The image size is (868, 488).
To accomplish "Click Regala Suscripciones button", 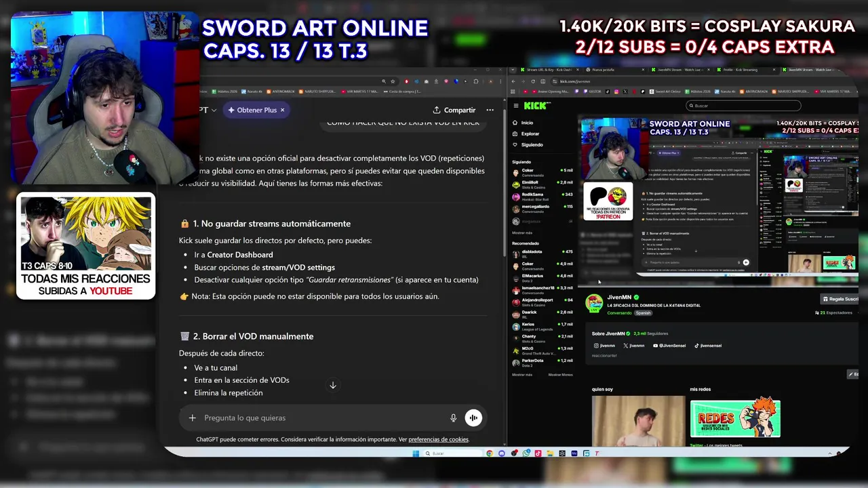I will 840,299.
